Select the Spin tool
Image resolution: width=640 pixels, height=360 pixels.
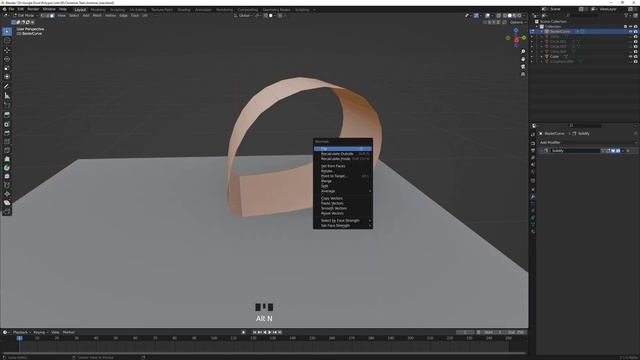coord(7,168)
